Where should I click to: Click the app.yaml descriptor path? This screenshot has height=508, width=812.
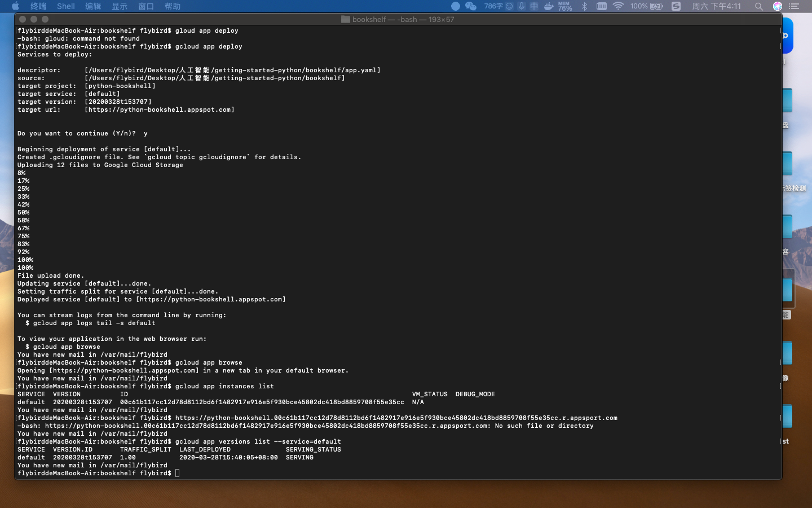tap(232, 70)
